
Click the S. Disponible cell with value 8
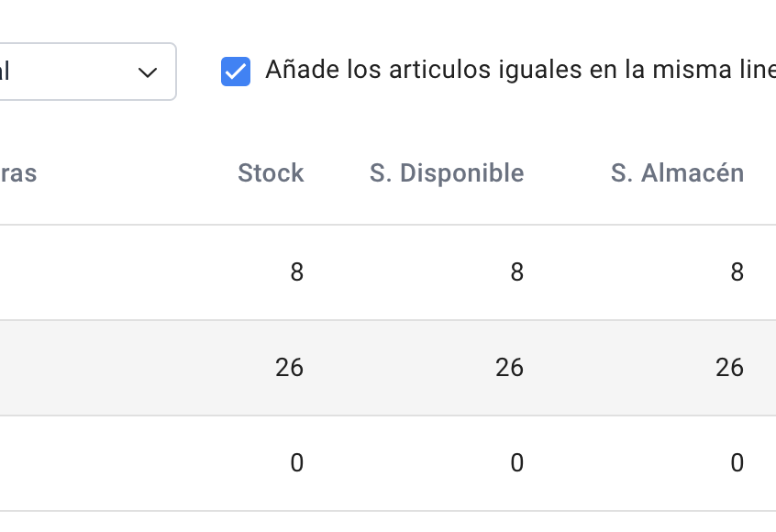[516, 272]
